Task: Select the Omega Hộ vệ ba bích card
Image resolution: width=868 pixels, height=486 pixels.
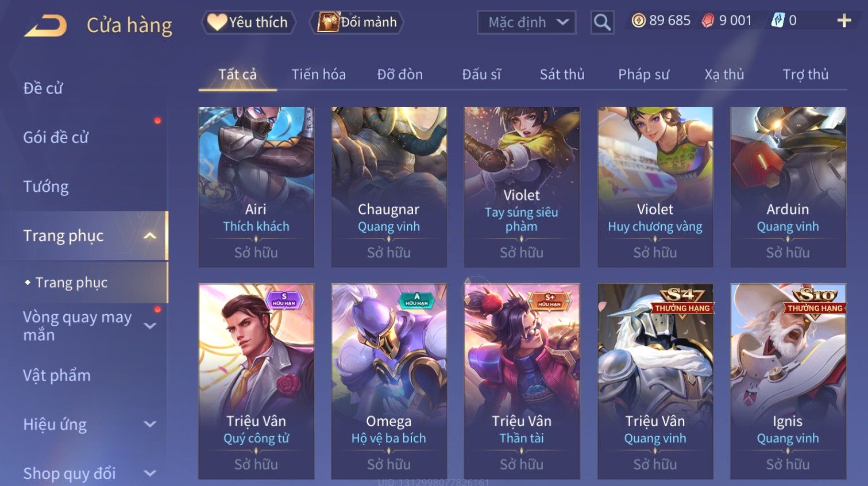Action: pos(389,381)
